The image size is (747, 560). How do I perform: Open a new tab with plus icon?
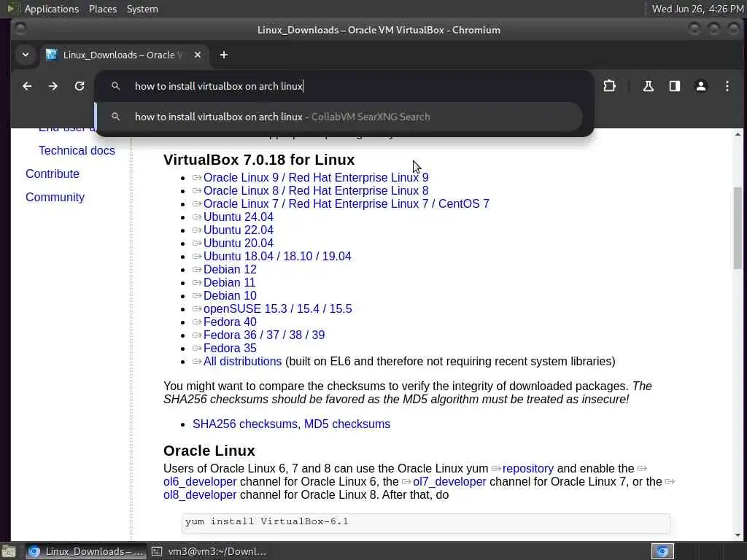click(x=223, y=55)
